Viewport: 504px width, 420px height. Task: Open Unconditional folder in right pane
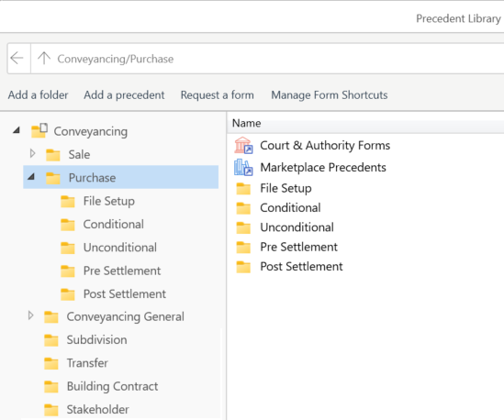coord(297,227)
